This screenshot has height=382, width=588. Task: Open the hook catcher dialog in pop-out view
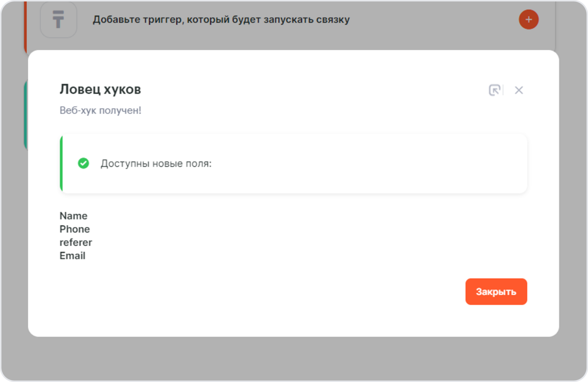point(495,90)
